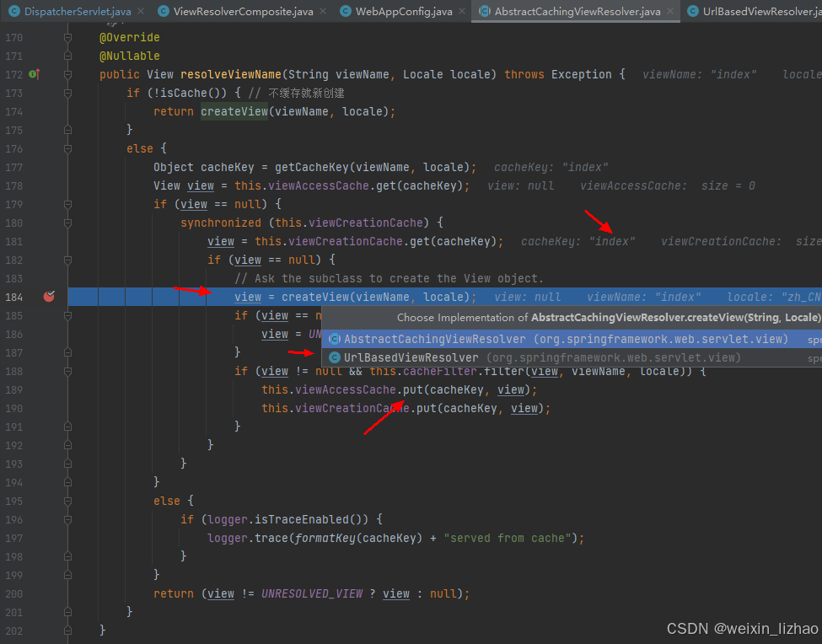Screen dimensions: 822x644
Task: Collapse the if (view == null) block at line 179
Action: point(67,204)
